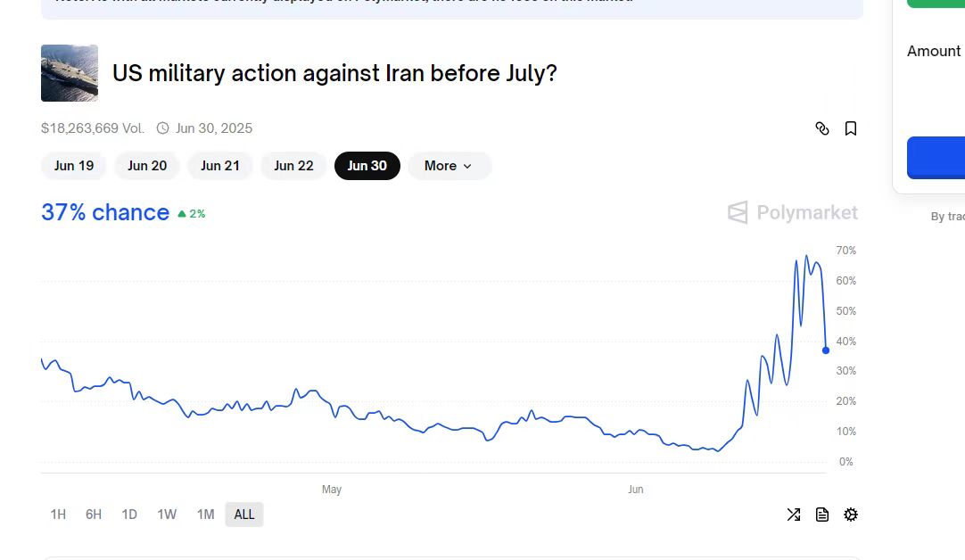The height and width of the screenshot is (560, 965).
Task: Copy the market link icon
Action: tap(822, 128)
